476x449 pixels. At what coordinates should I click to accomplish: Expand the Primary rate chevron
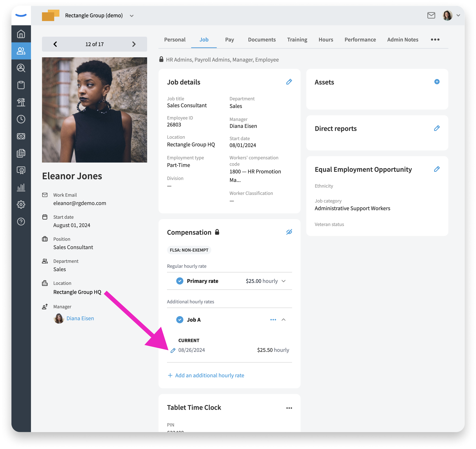tap(283, 281)
